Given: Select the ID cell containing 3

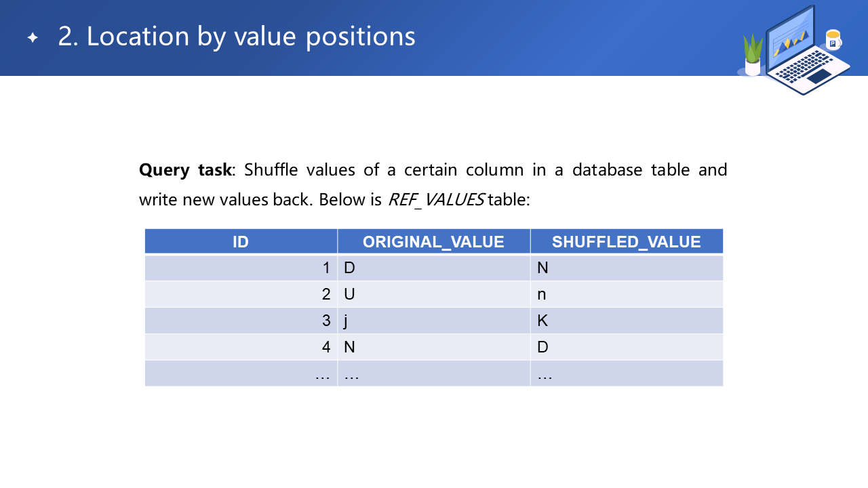Looking at the screenshot, I should click(x=241, y=321).
